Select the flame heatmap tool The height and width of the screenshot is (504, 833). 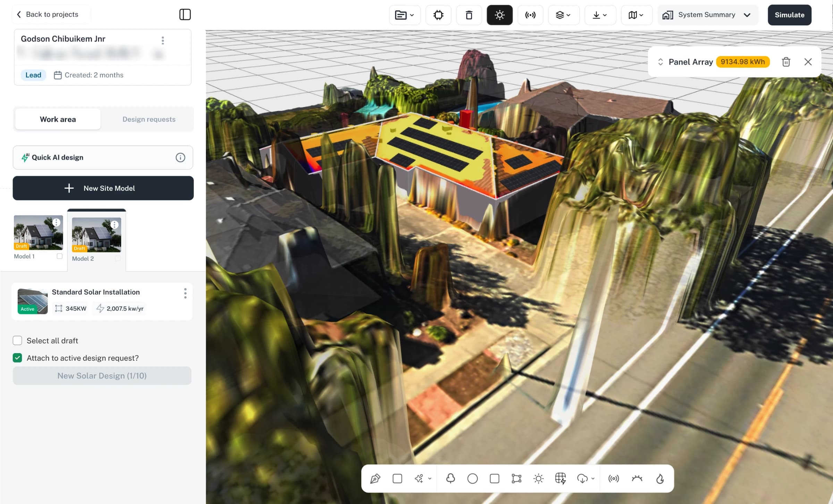(x=660, y=478)
